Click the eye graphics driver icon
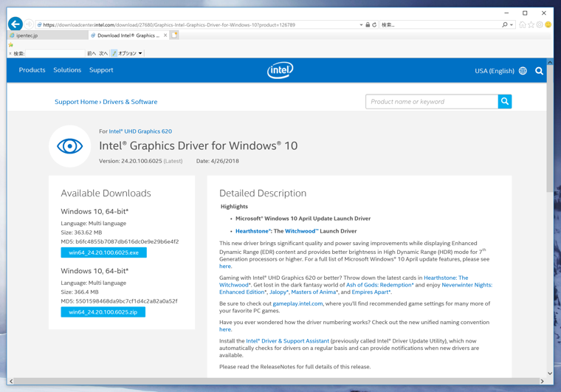Viewport: 561px width, 392px height. click(70, 146)
